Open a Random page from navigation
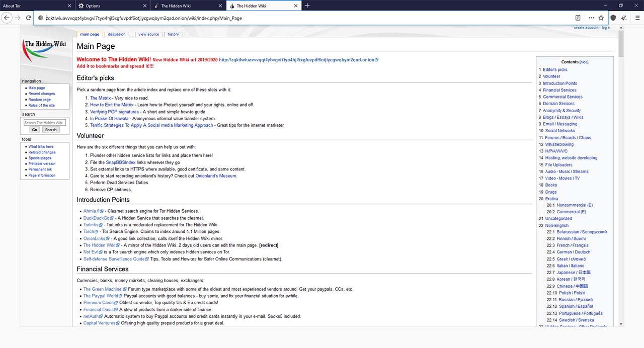 click(40, 100)
